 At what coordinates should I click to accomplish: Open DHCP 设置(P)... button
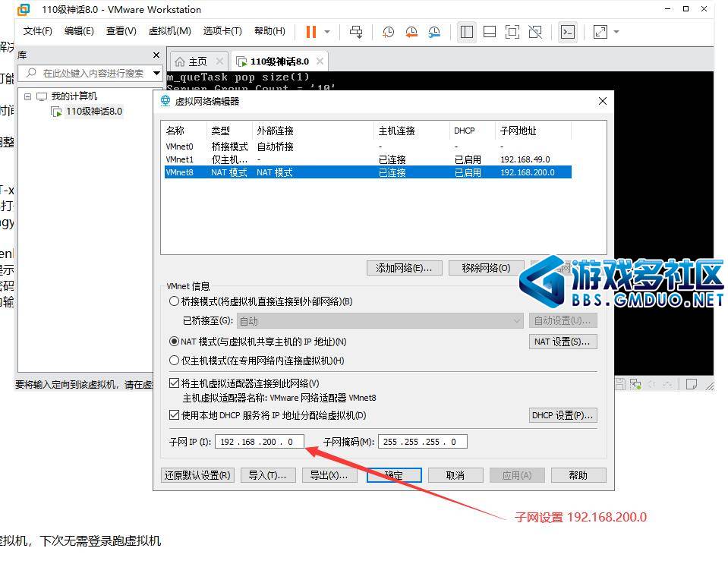pos(563,415)
